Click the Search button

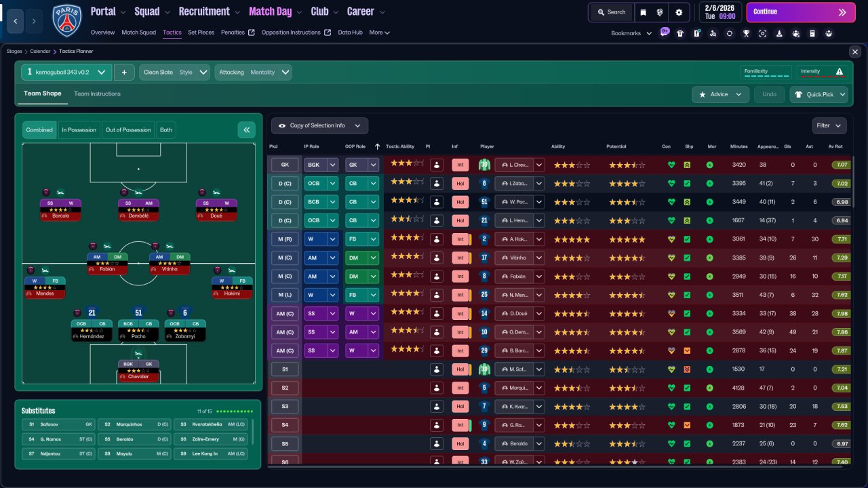point(611,12)
